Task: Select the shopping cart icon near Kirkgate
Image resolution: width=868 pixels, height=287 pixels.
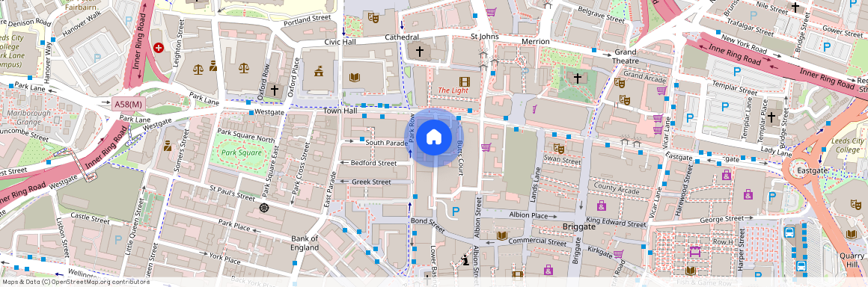Action: click(x=618, y=254)
